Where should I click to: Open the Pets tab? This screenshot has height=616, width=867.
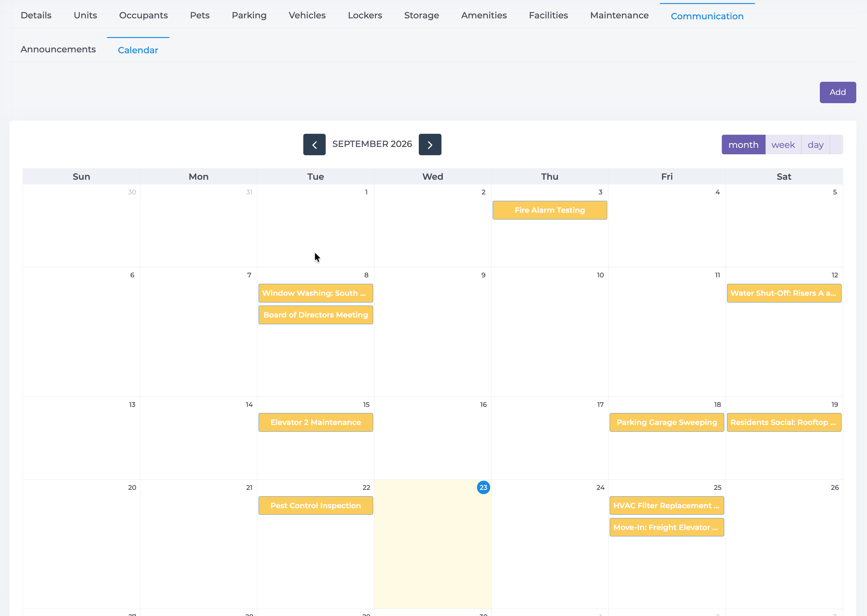click(200, 16)
